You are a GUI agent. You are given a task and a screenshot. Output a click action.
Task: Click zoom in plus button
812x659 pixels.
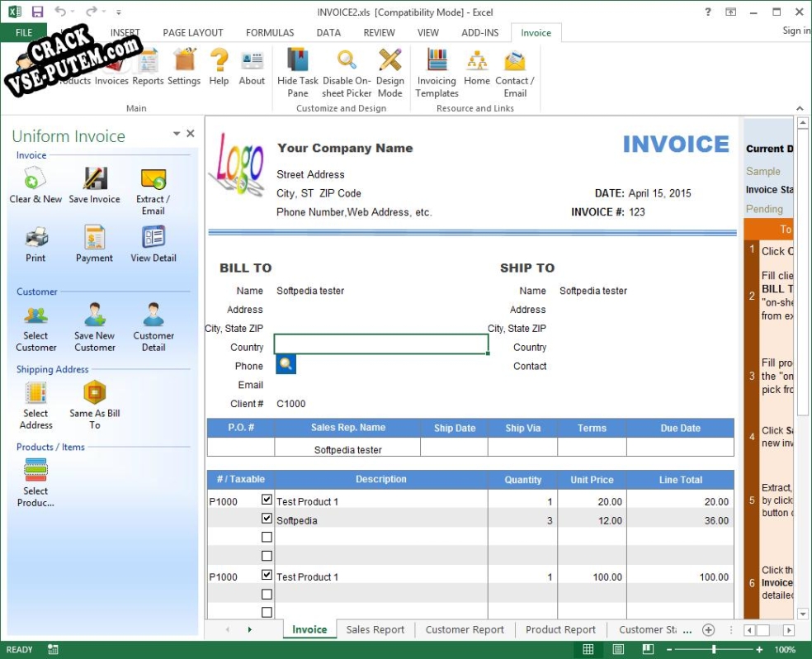(x=759, y=649)
